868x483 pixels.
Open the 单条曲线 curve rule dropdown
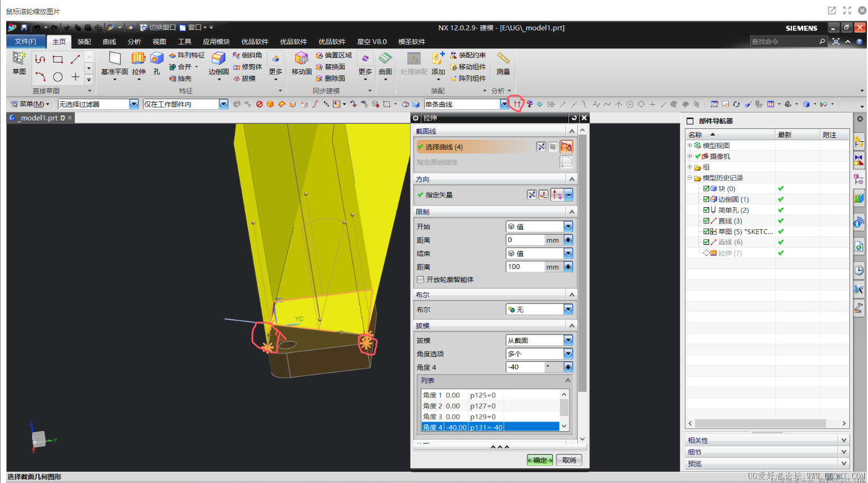pos(504,104)
